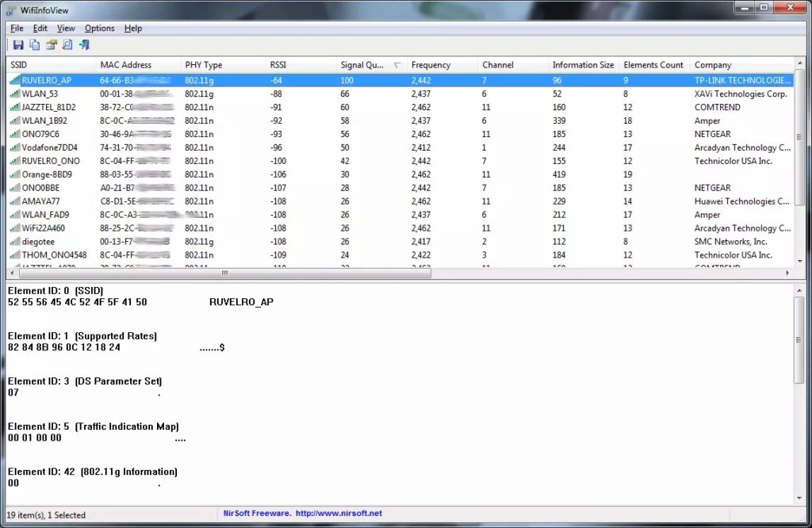Open the Edit menu

pos(40,29)
